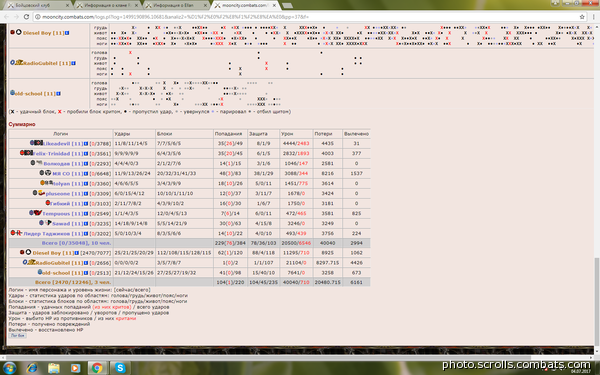Switch to the Информация о Efan tab

[x=176, y=5]
